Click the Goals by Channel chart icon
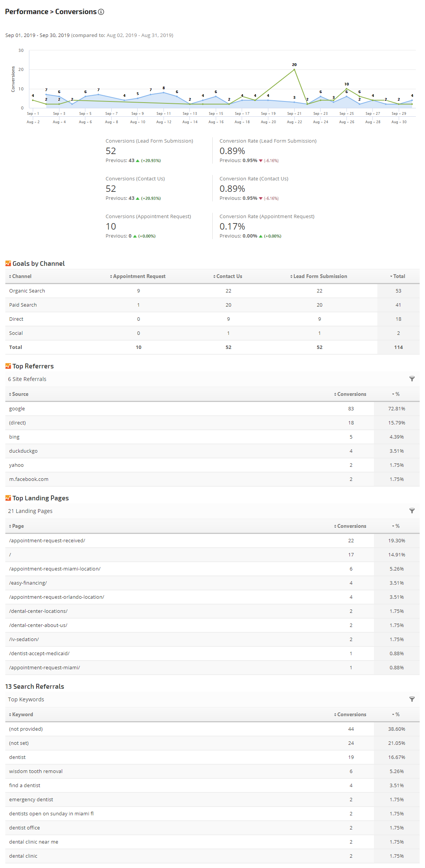The width and height of the screenshot is (425, 868). pyautogui.click(x=8, y=264)
